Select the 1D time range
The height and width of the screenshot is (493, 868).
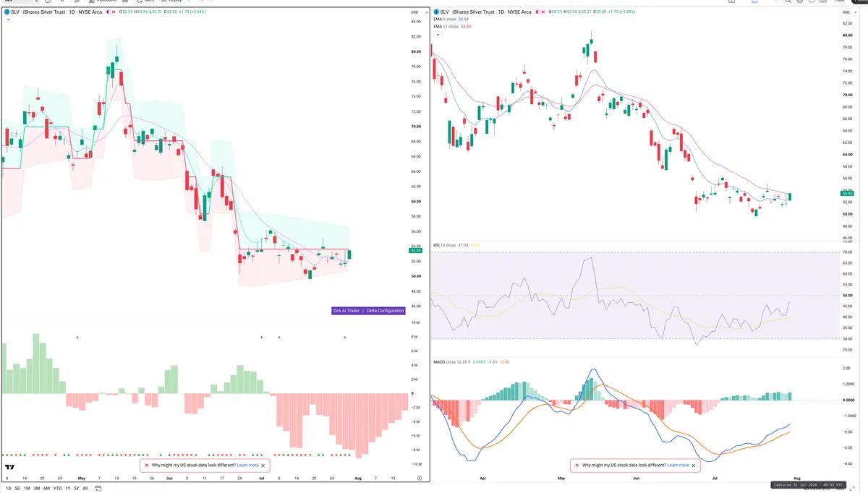[x=9, y=489]
